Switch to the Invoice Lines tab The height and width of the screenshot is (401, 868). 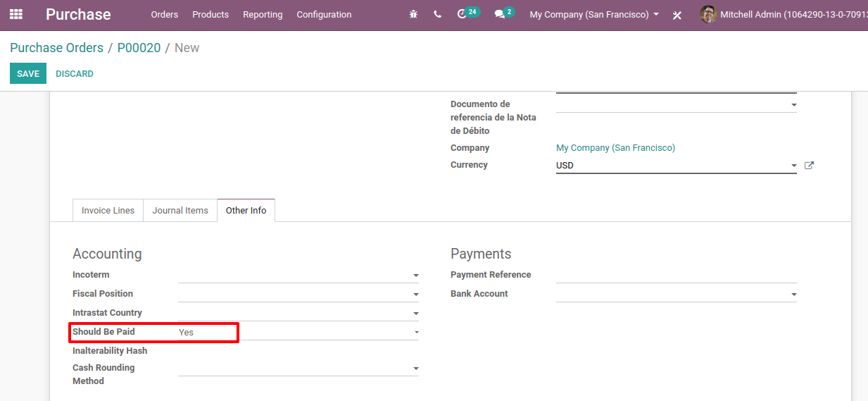click(108, 210)
